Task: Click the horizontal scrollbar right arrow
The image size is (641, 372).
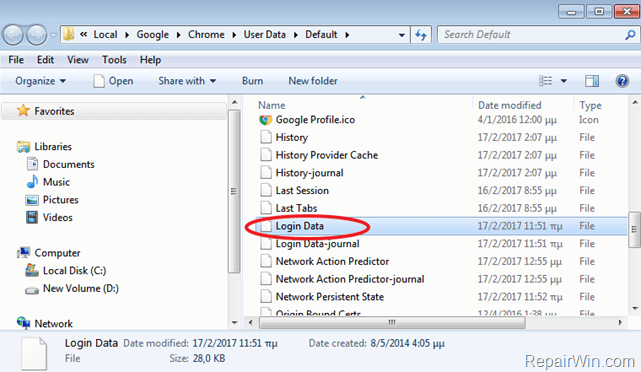Action: [621, 323]
